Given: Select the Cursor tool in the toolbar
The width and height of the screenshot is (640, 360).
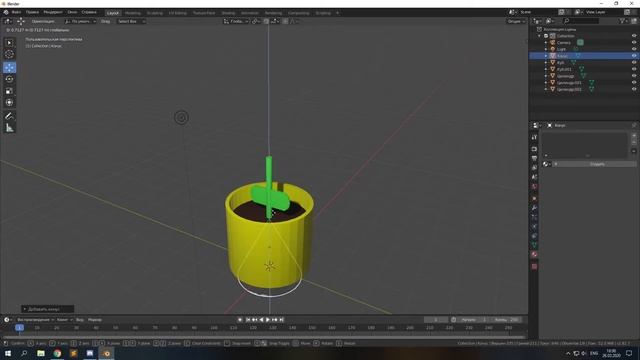Looking at the screenshot, I should (9, 54).
